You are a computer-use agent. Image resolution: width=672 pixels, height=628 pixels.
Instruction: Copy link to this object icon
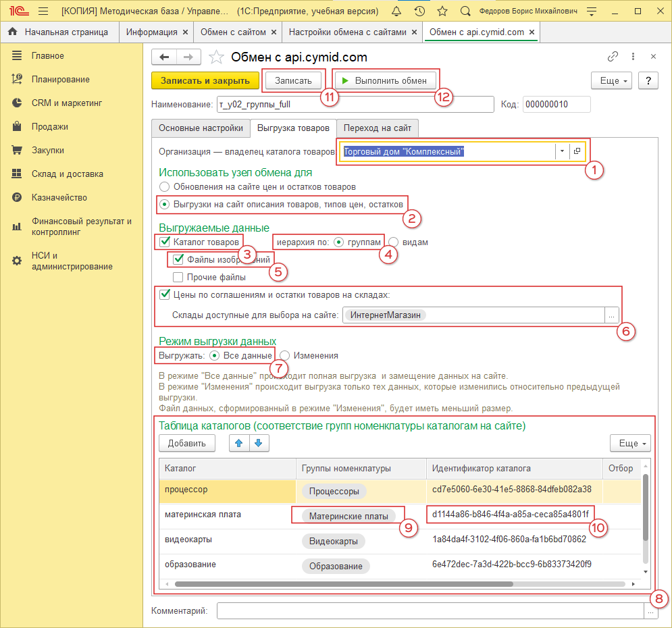pos(613,57)
